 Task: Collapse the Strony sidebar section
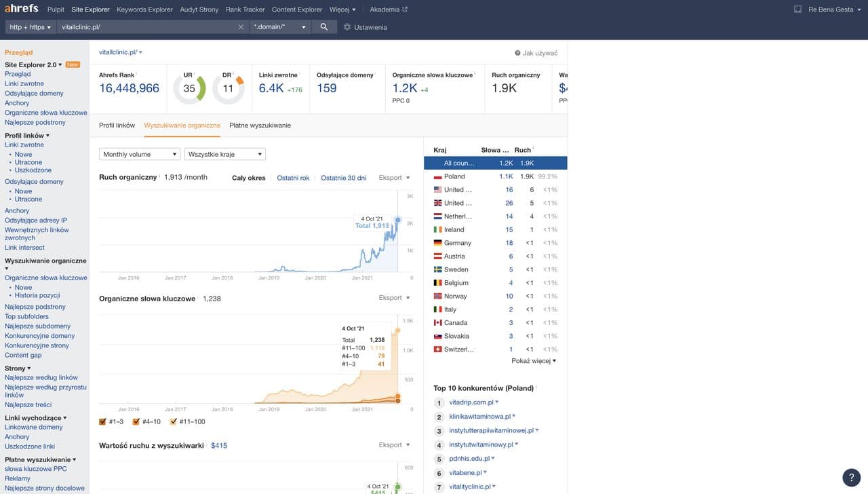pos(18,368)
